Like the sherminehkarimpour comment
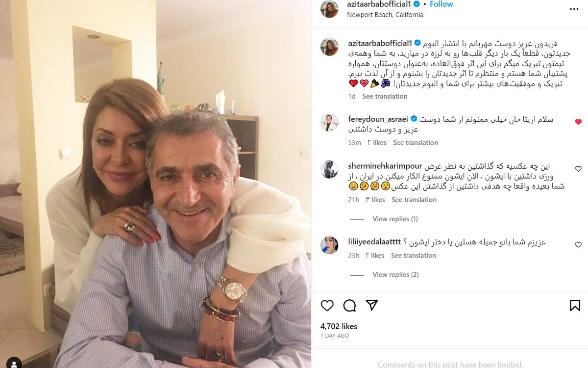 coord(578,169)
